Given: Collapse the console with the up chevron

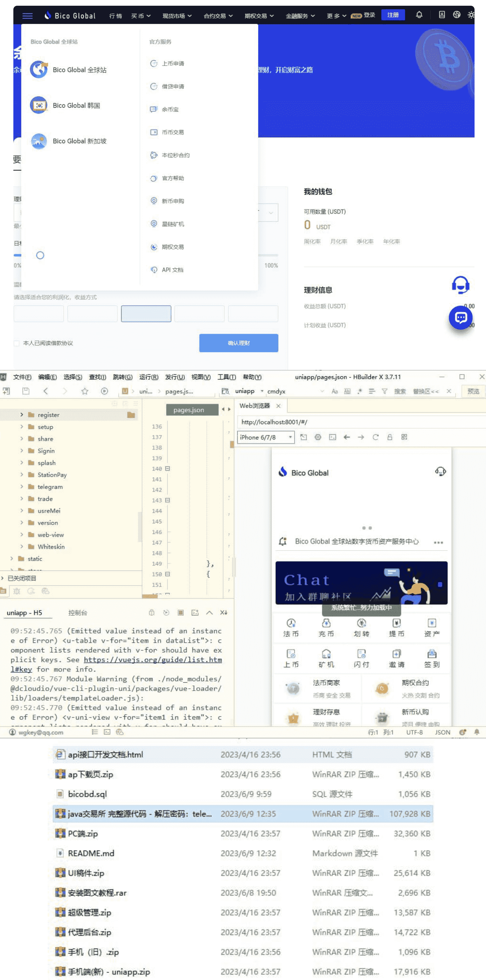Looking at the screenshot, I should click(x=209, y=613).
